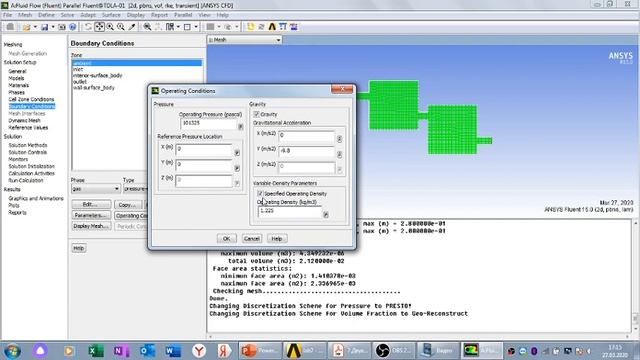Open Solution Initialization in navigation tree
640x360 pixels.
point(31,166)
